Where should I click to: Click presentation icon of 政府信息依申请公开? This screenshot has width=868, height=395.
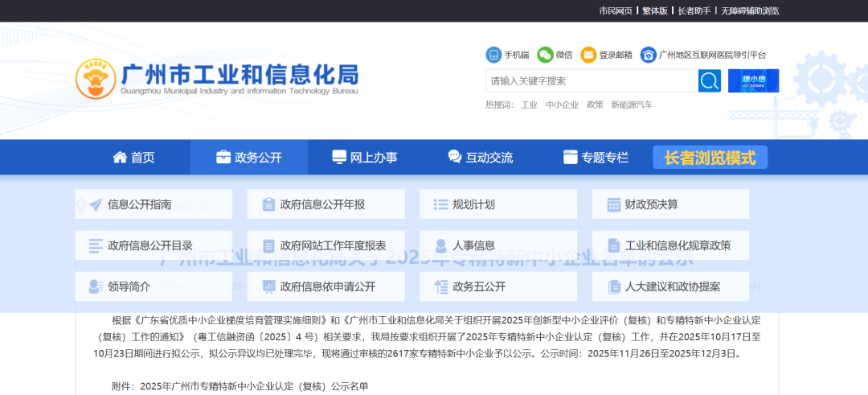(268, 286)
